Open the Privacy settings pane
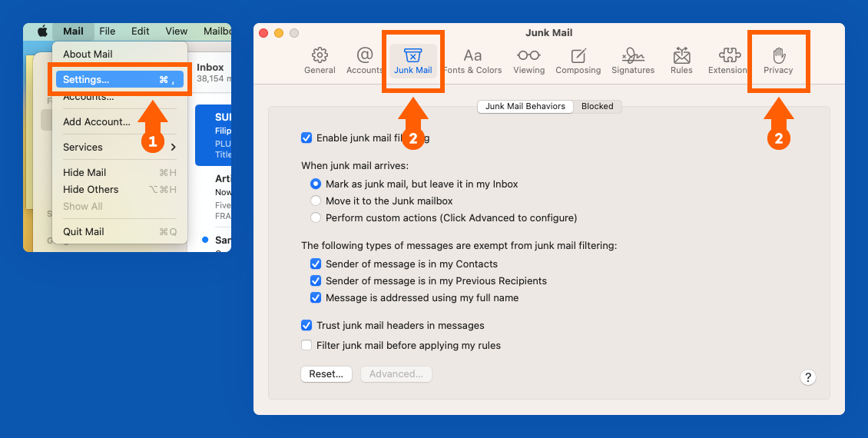 click(778, 61)
